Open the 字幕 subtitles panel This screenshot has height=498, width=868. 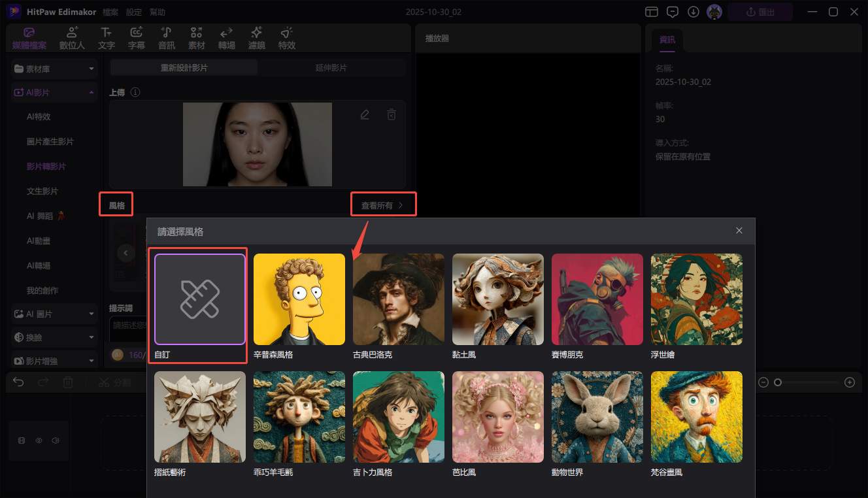coord(136,38)
